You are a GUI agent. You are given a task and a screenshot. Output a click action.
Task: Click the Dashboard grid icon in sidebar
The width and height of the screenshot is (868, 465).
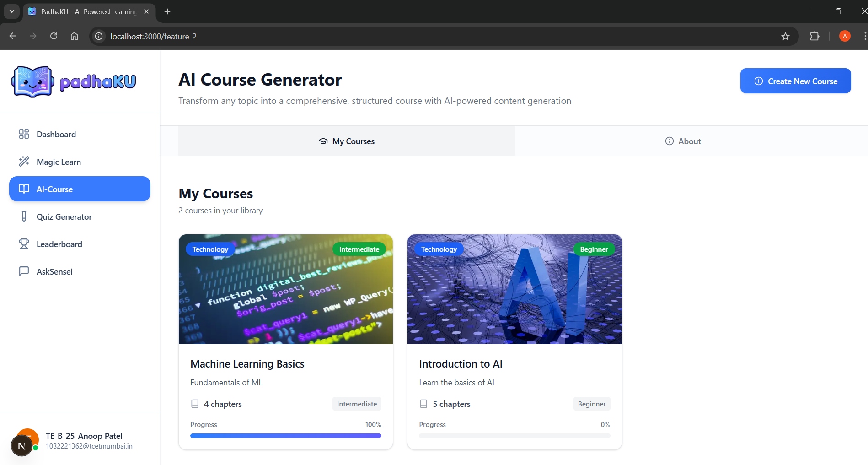pos(24,134)
